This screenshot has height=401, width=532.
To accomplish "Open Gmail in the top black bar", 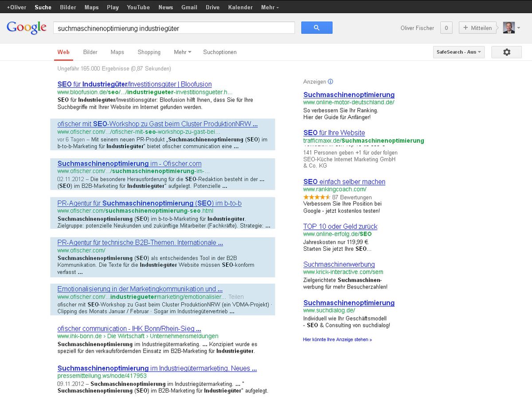I will 189,7.
